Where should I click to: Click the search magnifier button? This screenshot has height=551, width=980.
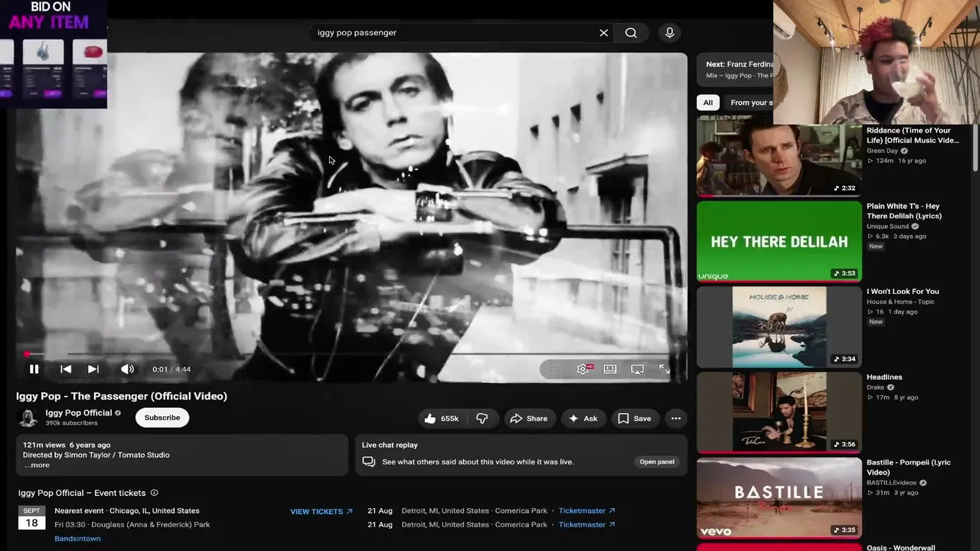[x=631, y=33]
